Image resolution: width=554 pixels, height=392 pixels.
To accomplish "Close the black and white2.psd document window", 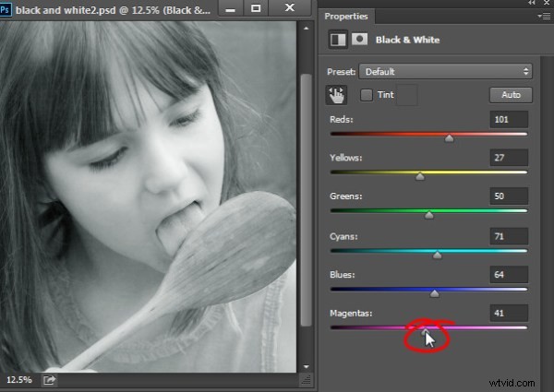I will [x=290, y=7].
